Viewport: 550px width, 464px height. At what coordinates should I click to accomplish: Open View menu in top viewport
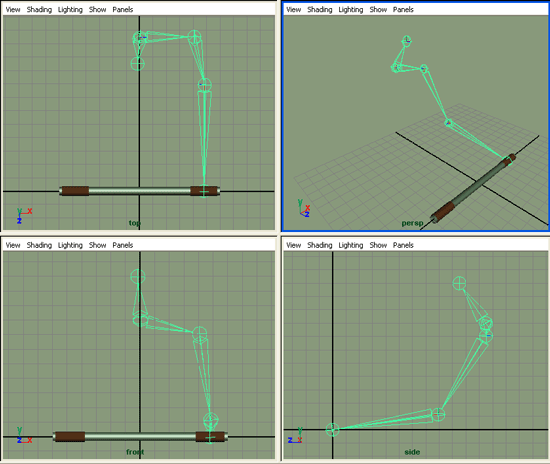[13, 10]
